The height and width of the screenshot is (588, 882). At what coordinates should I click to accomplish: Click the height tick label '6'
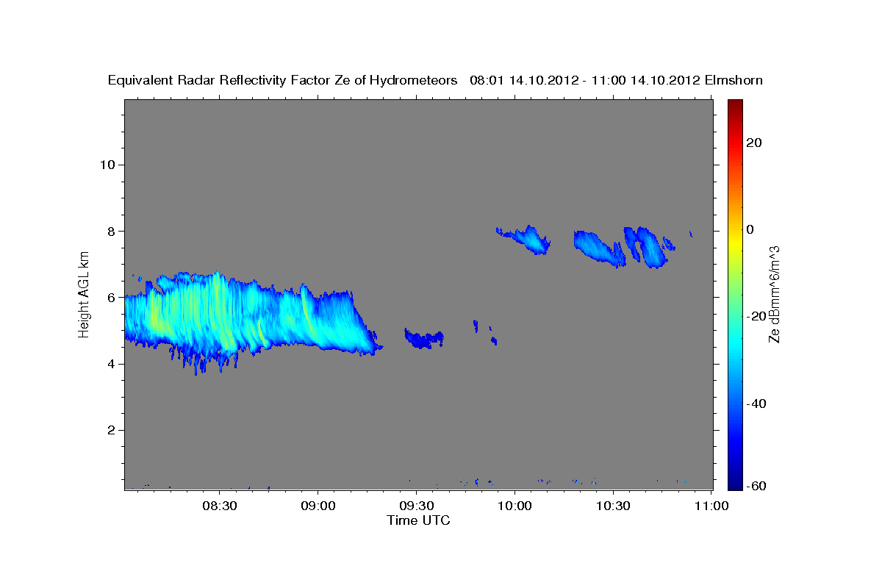[x=111, y=298]
